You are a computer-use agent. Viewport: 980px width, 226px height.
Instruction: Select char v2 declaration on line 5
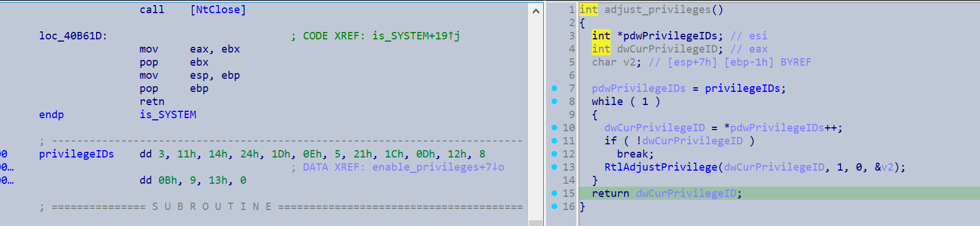[617, 62]
